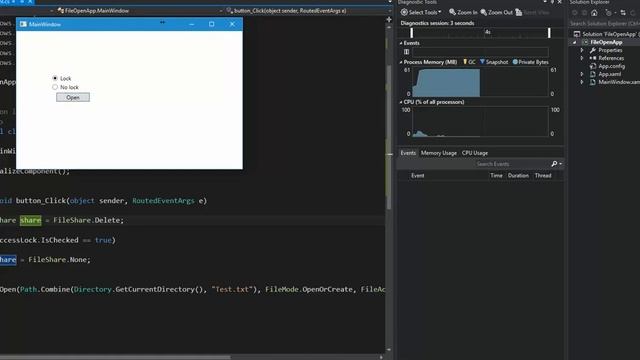Click the Open button in MainWindow
This screenshot has width=640, height=360.
click(x=73, y=97)
